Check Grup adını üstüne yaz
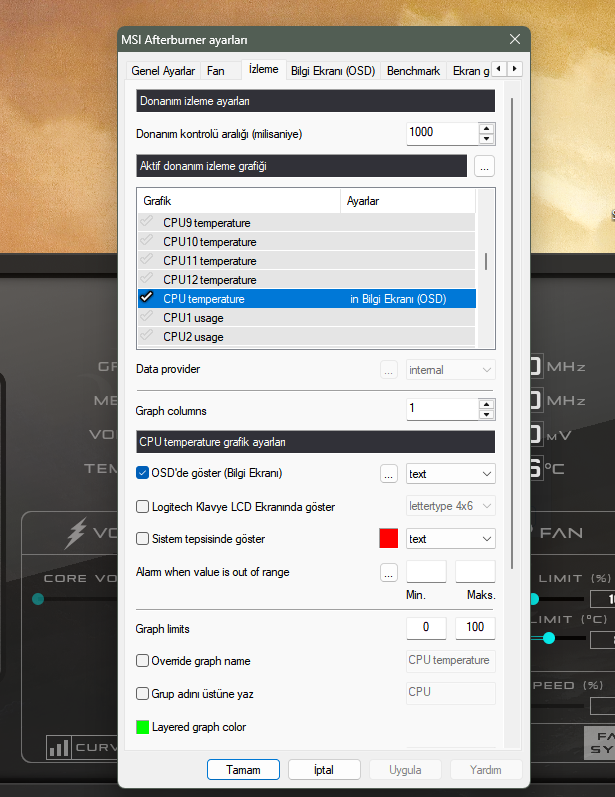The image size is (615, 797). [x=142, y=694]
